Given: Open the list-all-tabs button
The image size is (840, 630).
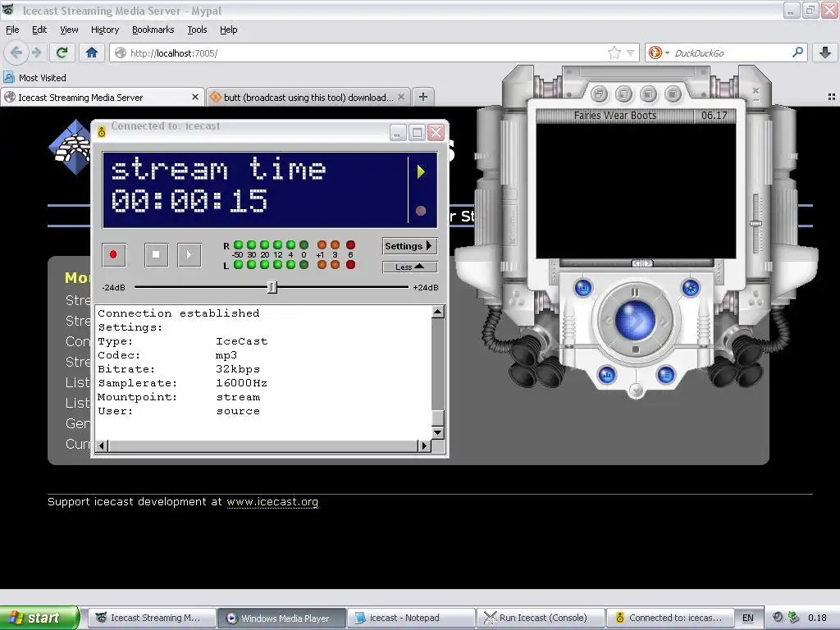Looking at the screenshot, I should click(x=832, y=97).
